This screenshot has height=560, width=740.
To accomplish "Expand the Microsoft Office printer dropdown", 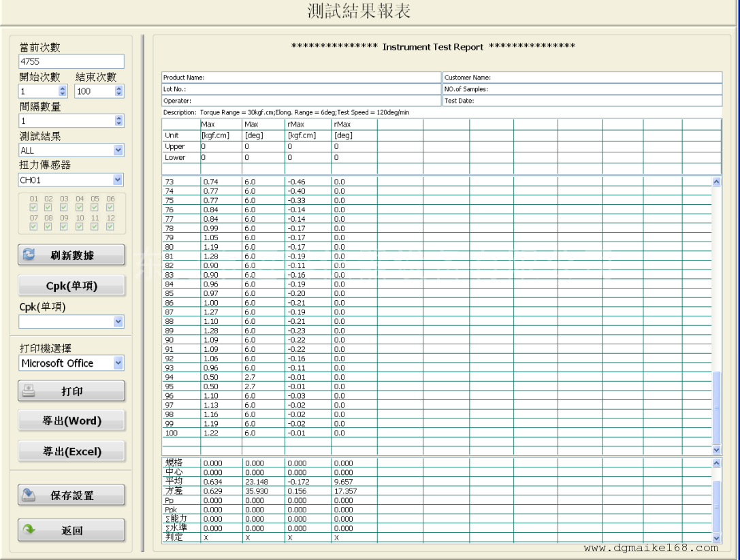I will [118, 363].
